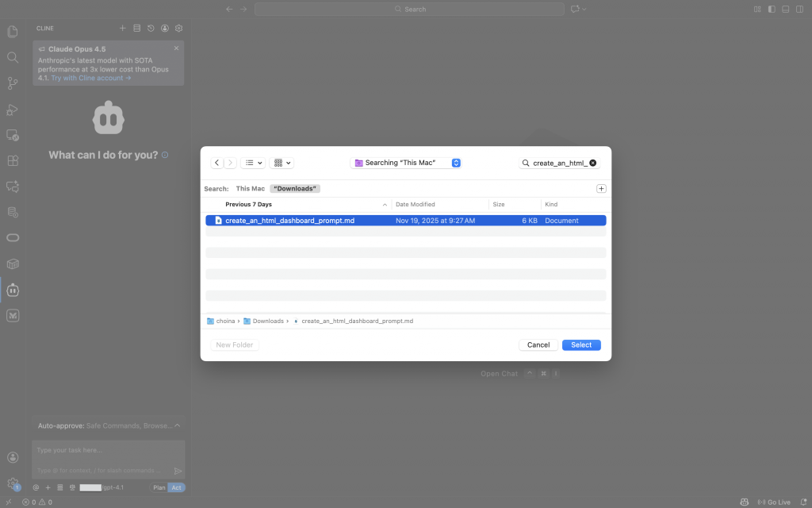Screen dimensions: 812x508
Task: Toggle the primary sidebar layout icon
Action: tap(770, 8)
